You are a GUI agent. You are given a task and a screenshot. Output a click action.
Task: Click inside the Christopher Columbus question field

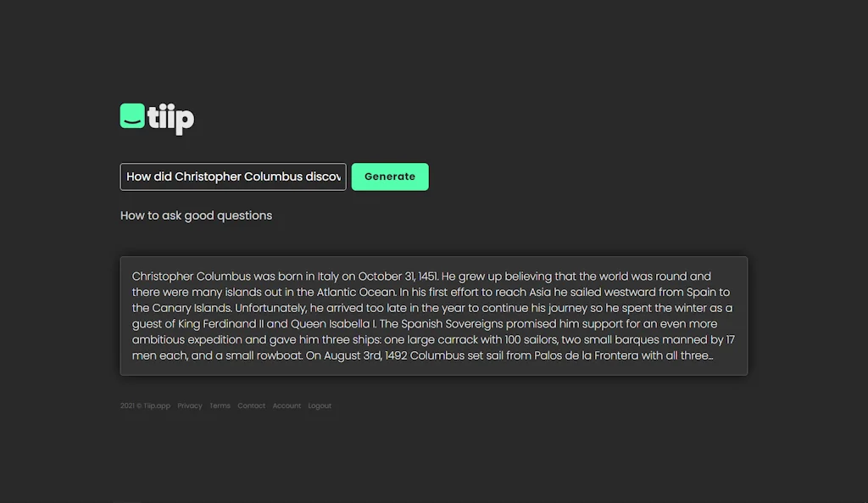point(232,176)
